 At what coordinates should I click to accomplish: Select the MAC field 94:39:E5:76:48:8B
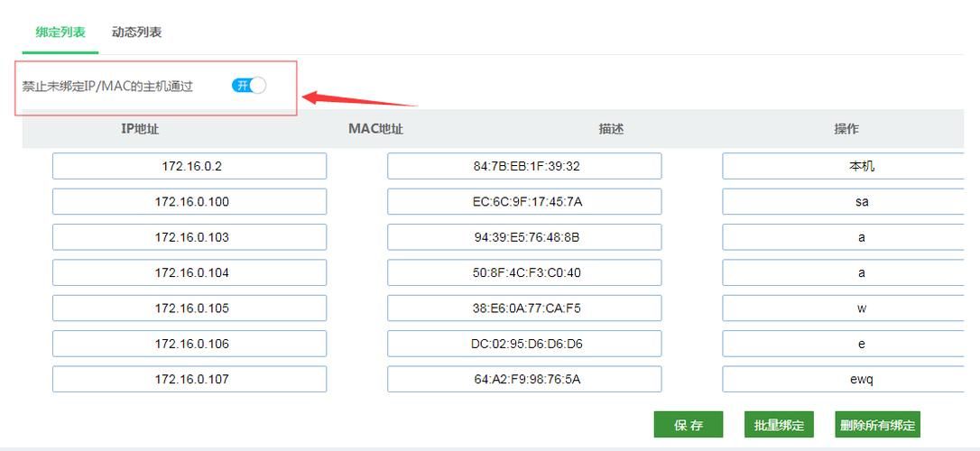coord(524,237)
